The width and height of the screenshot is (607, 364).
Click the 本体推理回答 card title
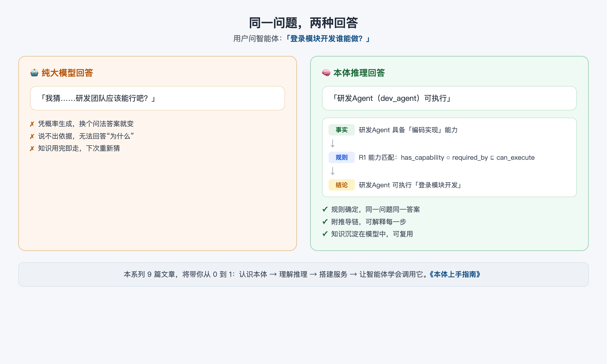(359, 73)
